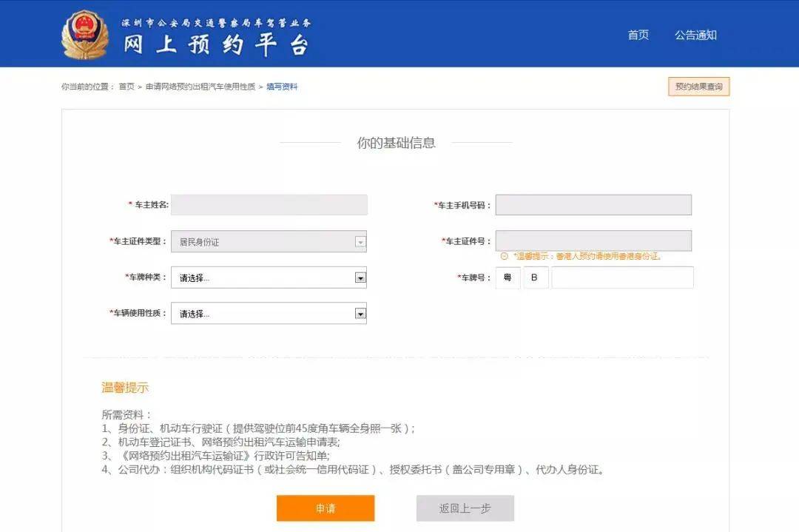Click the arrow of 车牌种类 dropdown
Image resolution: width=799 pixels, height=532 pixels.
(360, 277)
